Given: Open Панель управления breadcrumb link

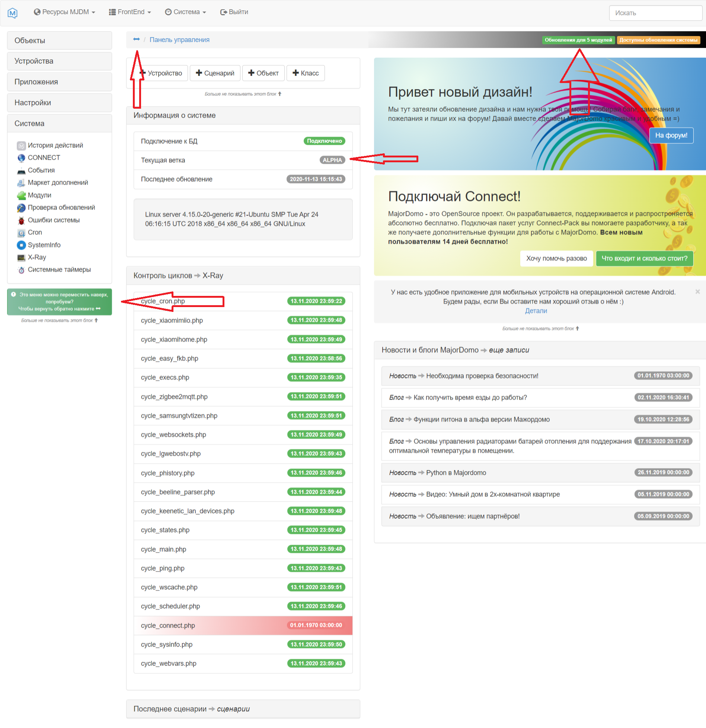Looking at the screenshot, I should point(179,40).
